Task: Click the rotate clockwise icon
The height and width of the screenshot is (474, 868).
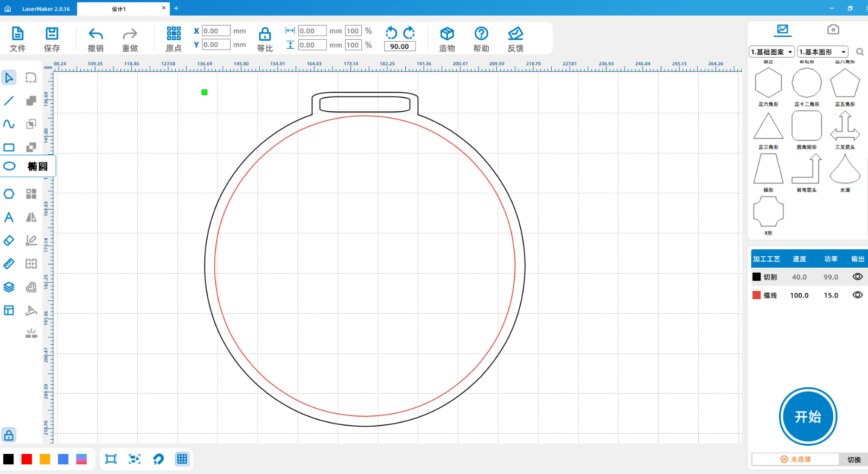Action: 410,33
